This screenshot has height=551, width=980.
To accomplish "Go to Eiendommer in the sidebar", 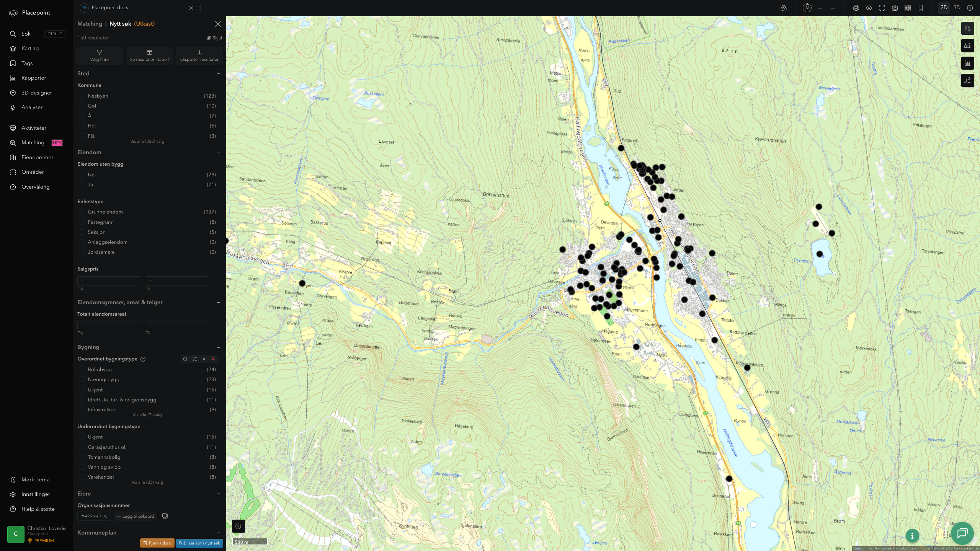I will pyautogui.click(x=36, y=157).
